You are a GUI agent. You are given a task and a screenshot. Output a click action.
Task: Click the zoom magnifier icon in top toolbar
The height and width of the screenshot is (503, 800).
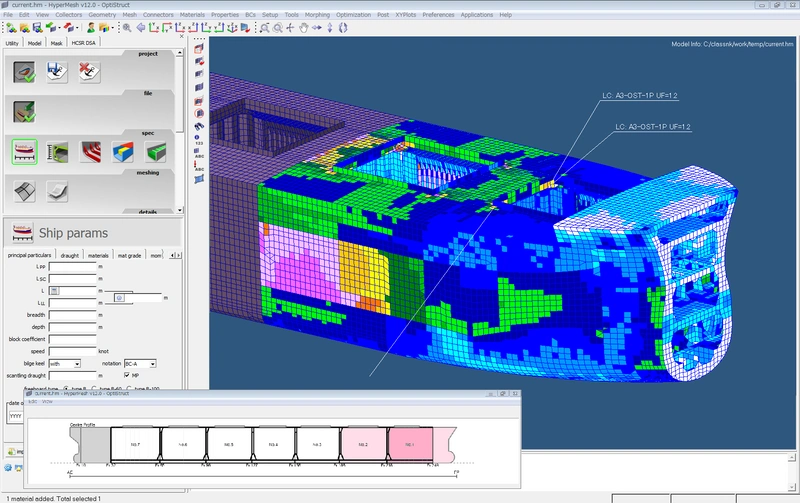click(126, 27)
